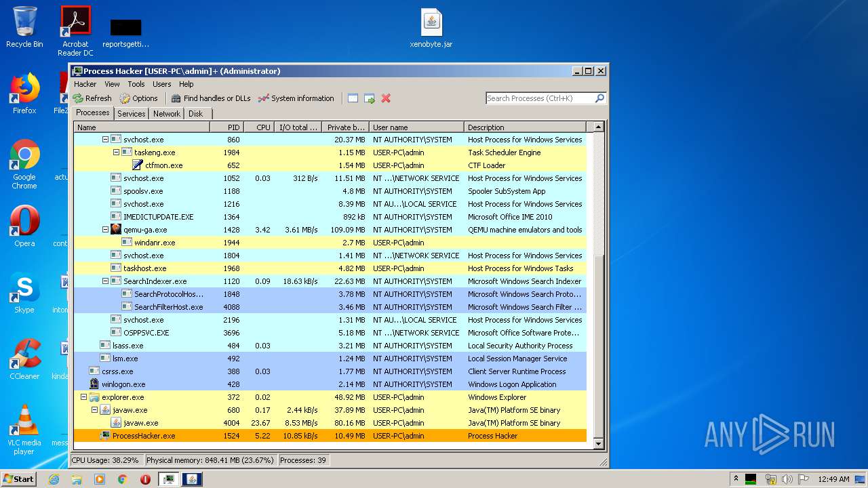This screenshot has height=488, width=868.
Task: Launch Google Chrome from desktop
Action: [24, 165]
